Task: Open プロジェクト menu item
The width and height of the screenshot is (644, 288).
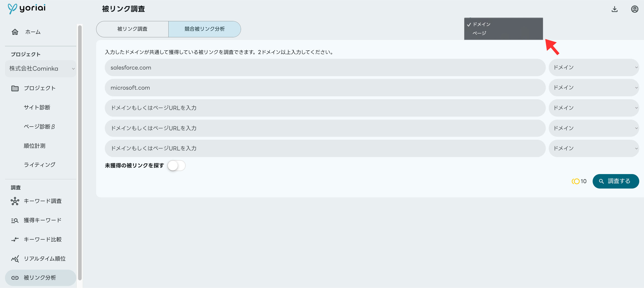Action: tap(40, 88)
